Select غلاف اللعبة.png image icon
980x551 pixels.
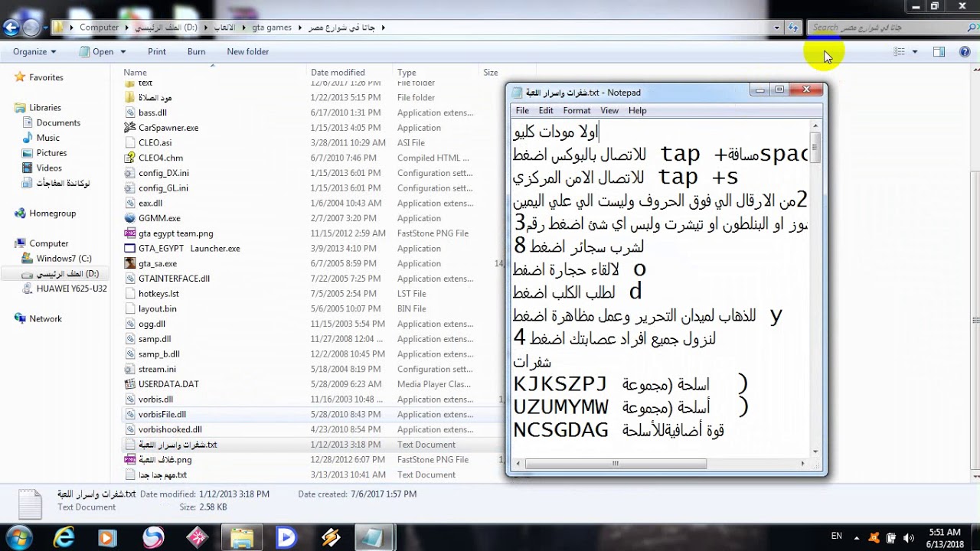129,460
